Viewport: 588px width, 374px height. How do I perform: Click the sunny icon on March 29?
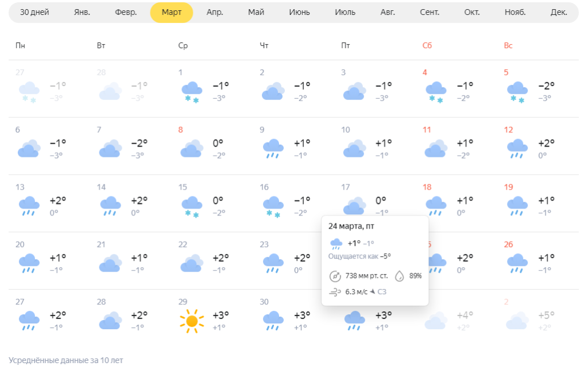coord(192,321)
